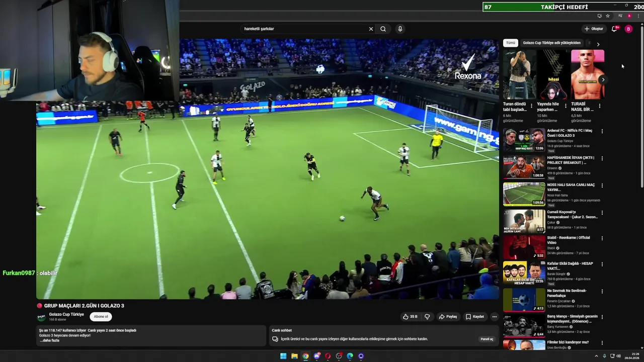Open options for 'TURABİ NASIL BİR' short
Viewport: 644px width, 362px height.
(600, 106)
